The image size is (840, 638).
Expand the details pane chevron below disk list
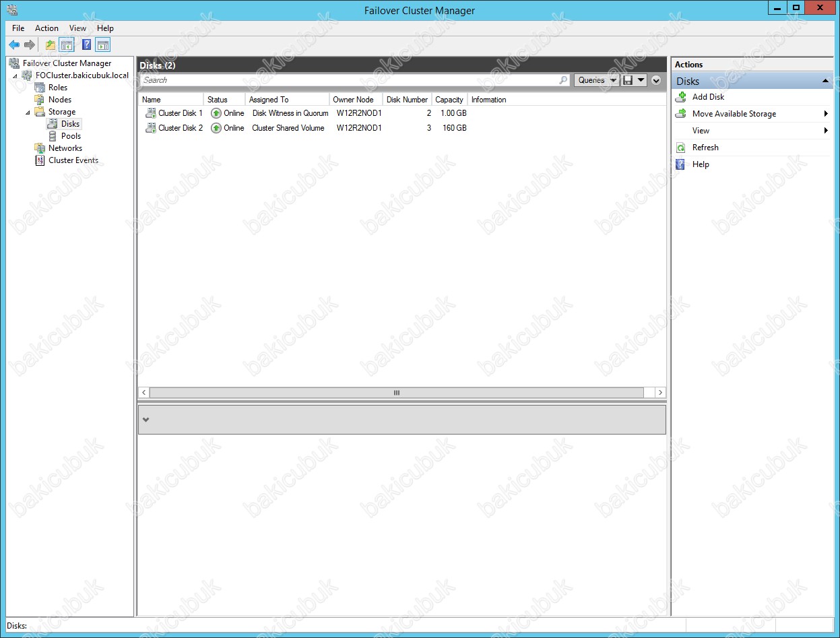point(146,420)
